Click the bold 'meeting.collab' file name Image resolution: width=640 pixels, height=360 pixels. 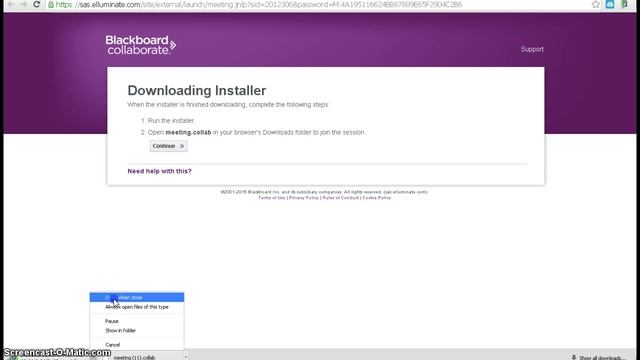coord(188,132)
